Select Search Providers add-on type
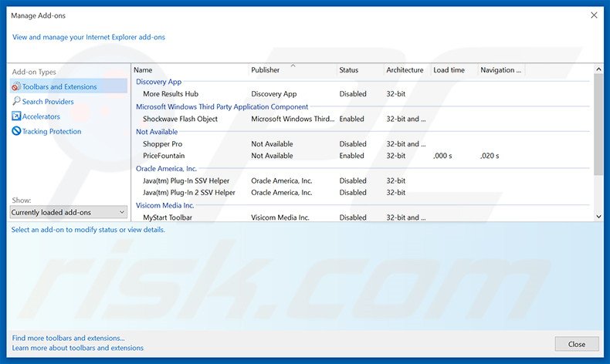 coord(47,101)
